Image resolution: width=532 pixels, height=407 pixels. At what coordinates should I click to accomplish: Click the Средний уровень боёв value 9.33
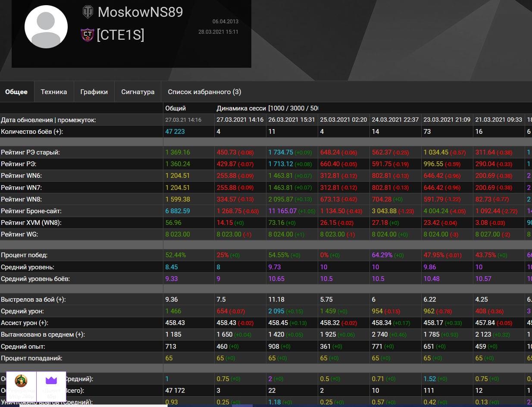click(172, 279)
